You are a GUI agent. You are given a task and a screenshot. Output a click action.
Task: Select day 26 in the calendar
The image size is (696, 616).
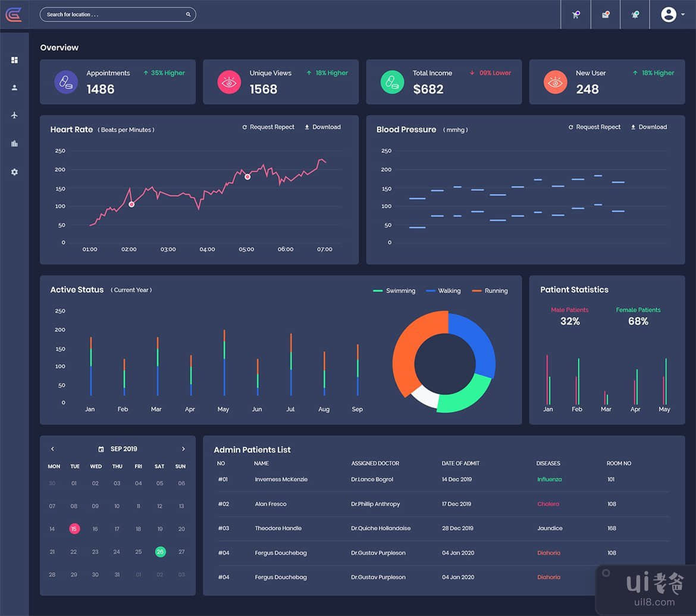160,552
